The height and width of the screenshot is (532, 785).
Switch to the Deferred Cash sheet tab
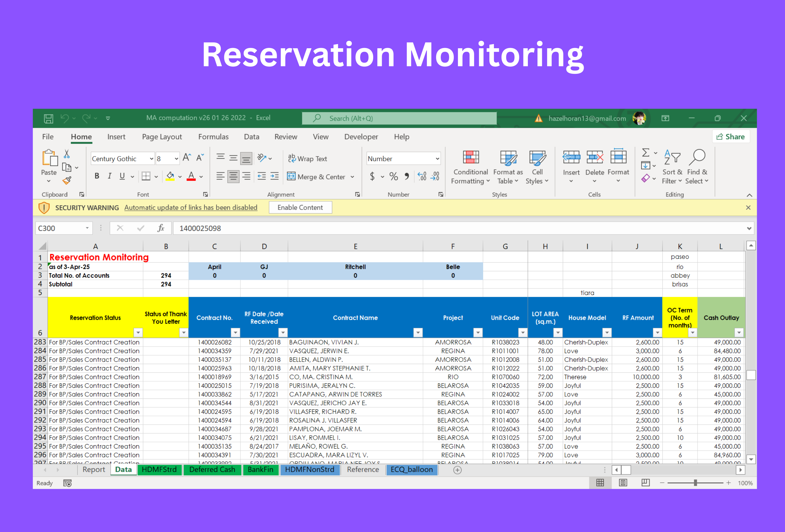click(x=212, y=469)
